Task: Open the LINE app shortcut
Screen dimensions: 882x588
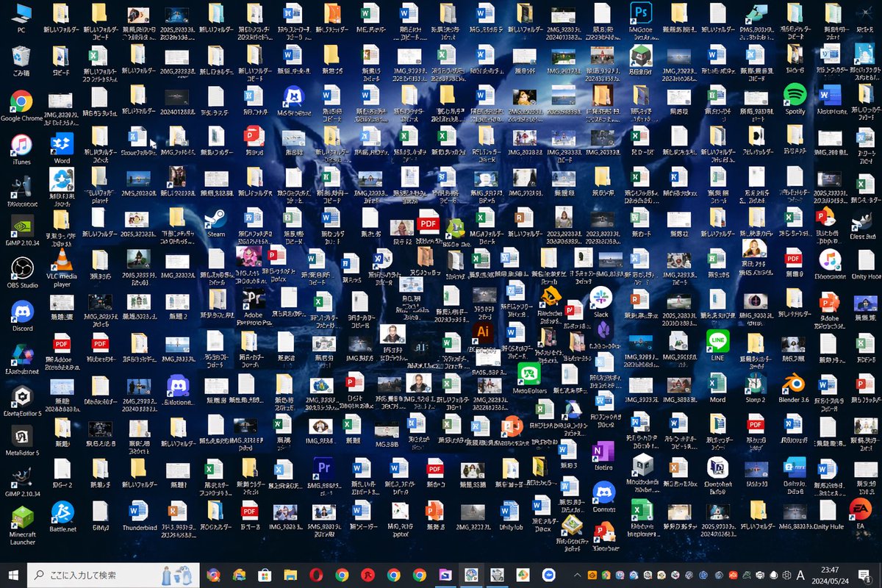Action: 717,340
